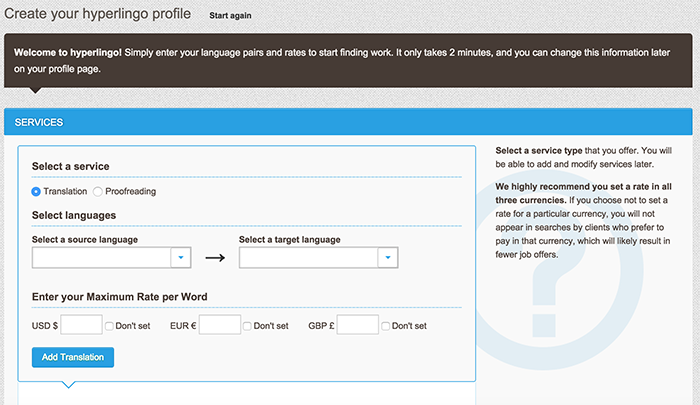Click 'Enter your Maximum Rate per Word' heading

120,297
